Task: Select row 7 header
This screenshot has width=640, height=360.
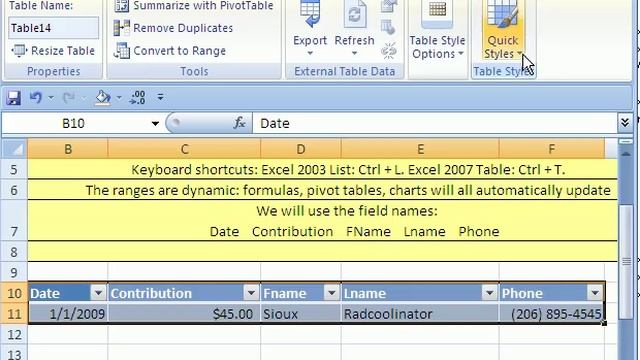Action: point(14,221)
